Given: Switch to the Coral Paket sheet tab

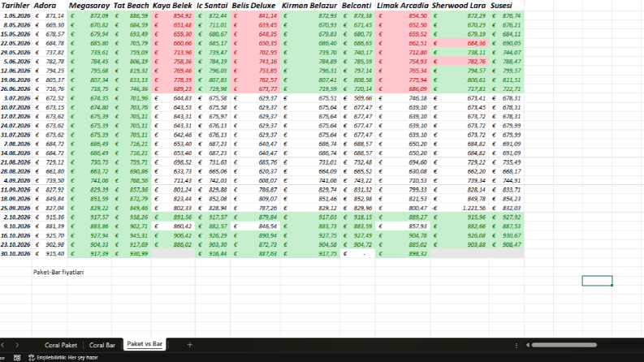Looking at the screenshot, I should tap(61, 345).
